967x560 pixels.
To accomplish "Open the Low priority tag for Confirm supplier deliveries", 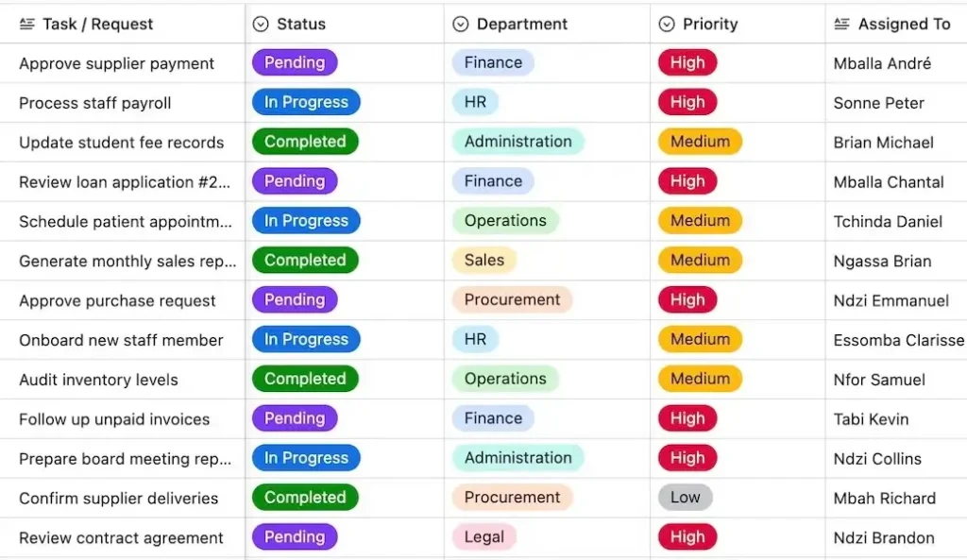I will (x=686, y=498).
